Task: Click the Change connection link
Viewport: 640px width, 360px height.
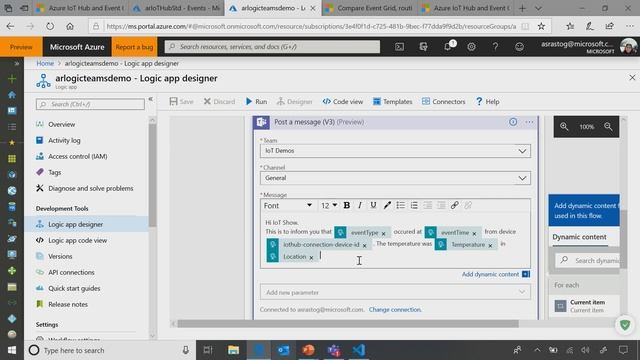Action: [x=395, y=310]
